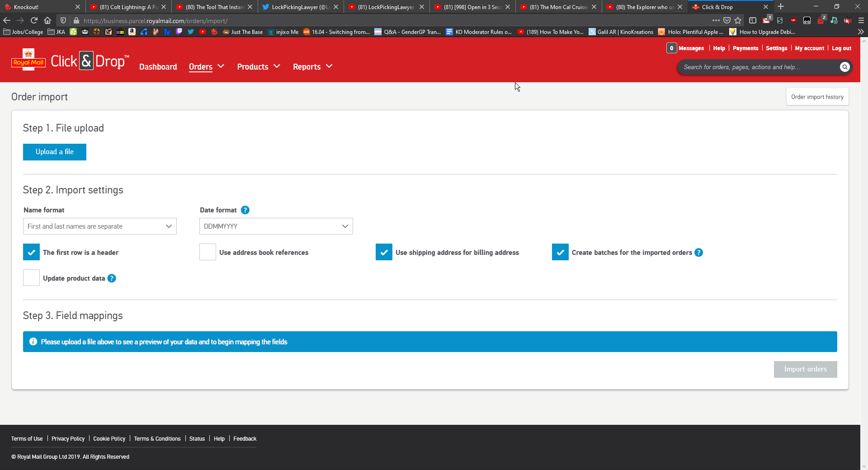Click the Upload a file button
The width and height of the screenshot is (868, 470).
click(55, 152)
